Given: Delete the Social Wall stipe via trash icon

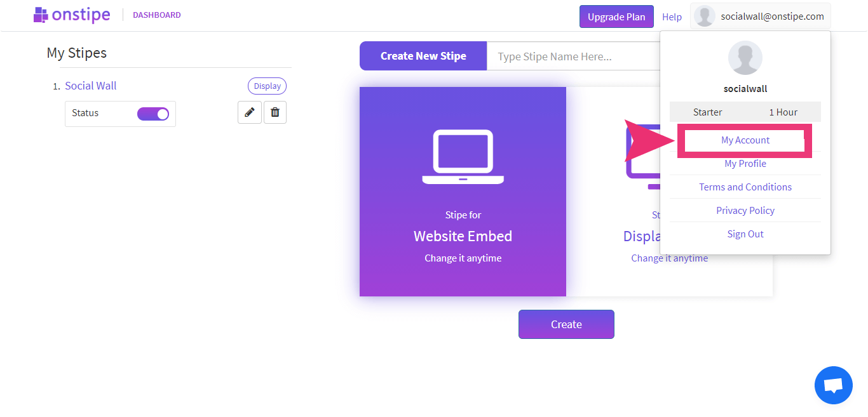Looking at the screenshot, I should pyautogui.click(x=275, y=112).
